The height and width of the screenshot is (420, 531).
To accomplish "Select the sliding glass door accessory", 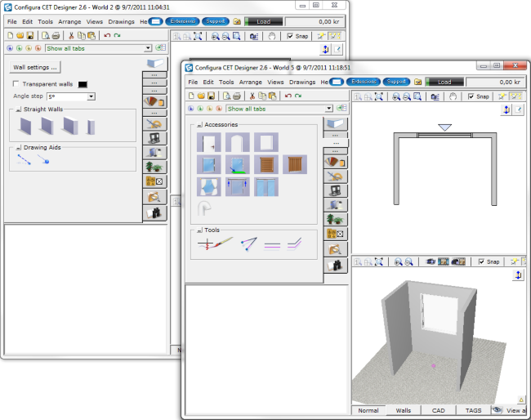I will [x=266, y=187].
